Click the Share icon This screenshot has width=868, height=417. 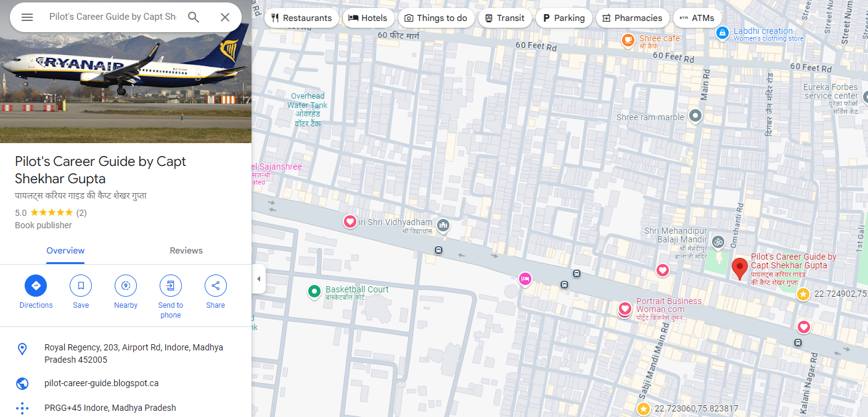(x=216, y=286)
